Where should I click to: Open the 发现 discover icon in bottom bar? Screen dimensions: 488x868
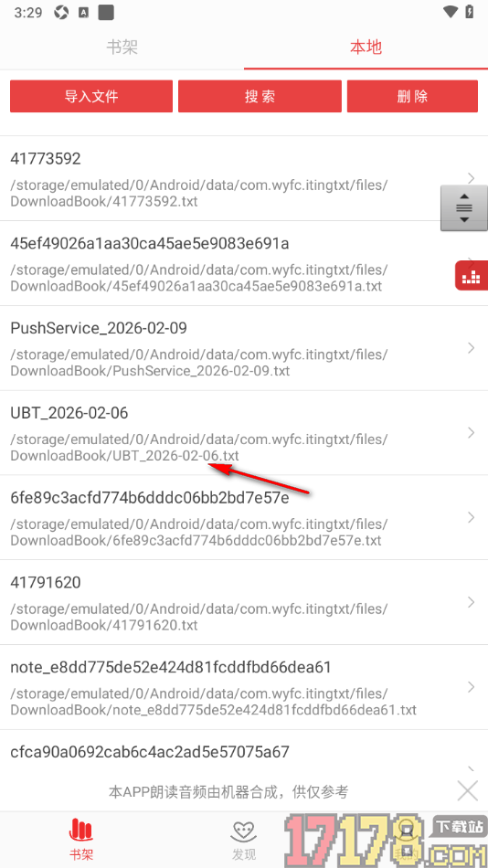(x=244, y=841)
